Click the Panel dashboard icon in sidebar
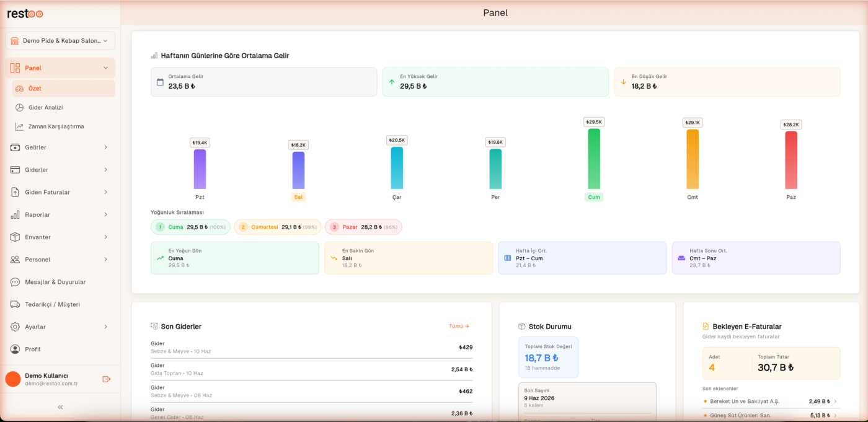This screenshot has width=868, height=422. pyautogui.click(x=15, y=68)
